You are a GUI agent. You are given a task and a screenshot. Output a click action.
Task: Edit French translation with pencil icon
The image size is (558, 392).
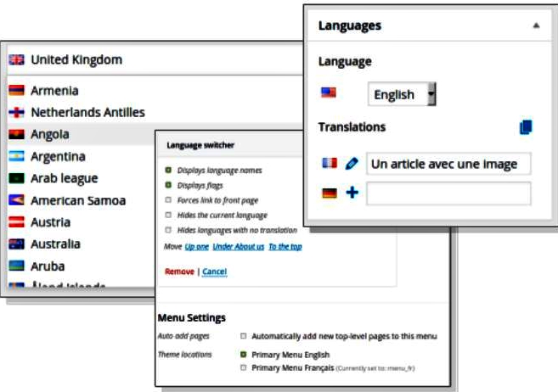(352, 164)
